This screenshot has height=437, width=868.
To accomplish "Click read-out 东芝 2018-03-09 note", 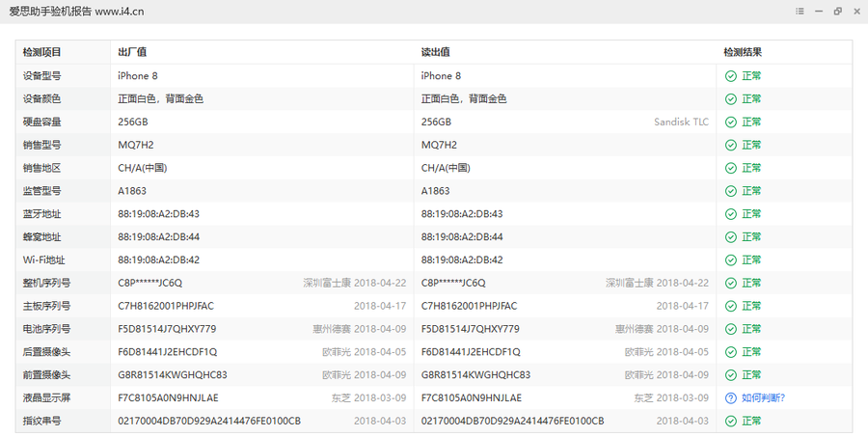I will point(671,397).
